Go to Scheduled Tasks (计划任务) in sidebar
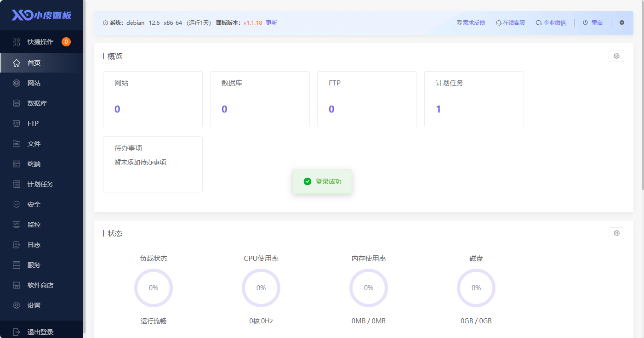Image resolution: width=644 pixels, height=338 pixels. point(40,184)
